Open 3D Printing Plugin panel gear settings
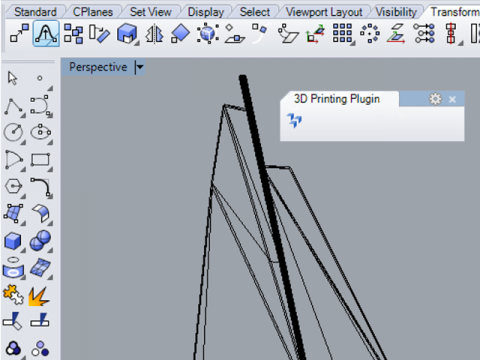Screen dimensions: 480x360 click(435, 99)
